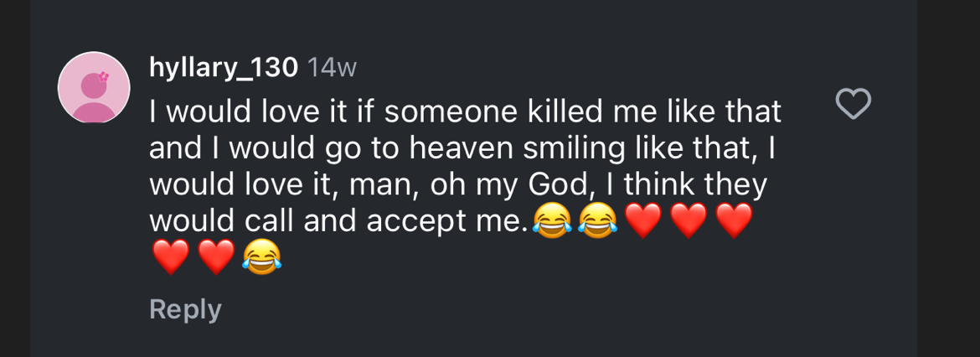Click the first red heart emoji on fourth line
The height and width of the screenshot is (357, 980).
click(x=643, y=221)
